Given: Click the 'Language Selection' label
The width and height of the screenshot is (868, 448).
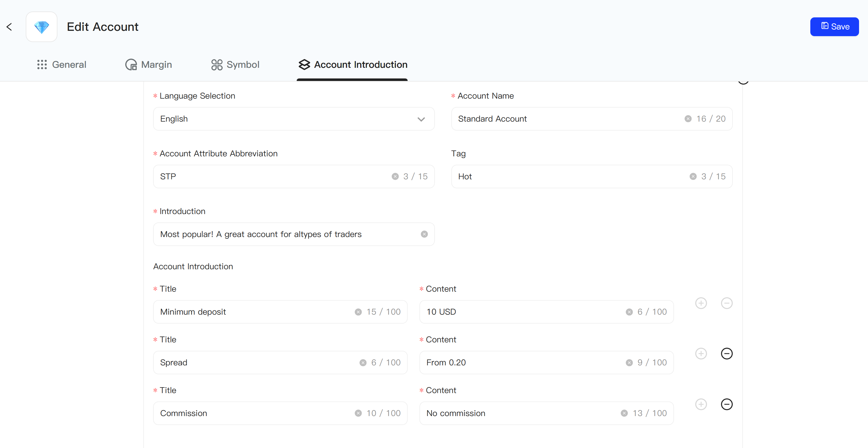Looking at the screenshot, I should click(x=197, y=96).
